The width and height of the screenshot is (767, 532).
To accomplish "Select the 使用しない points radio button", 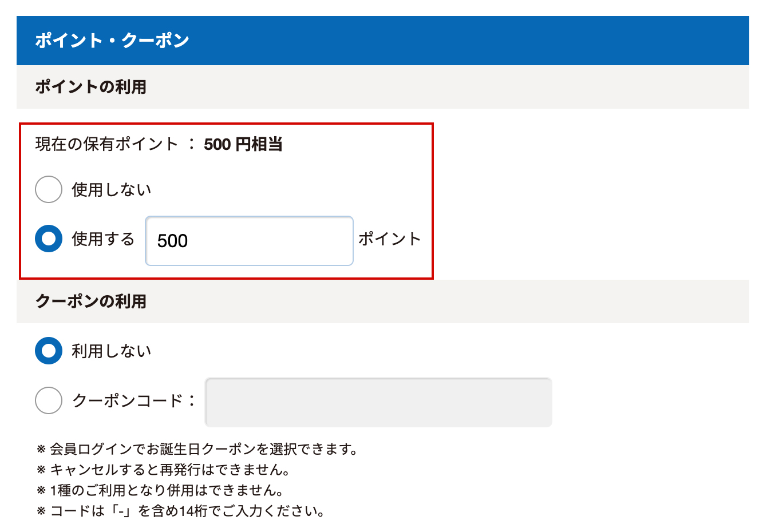I will tap(49, 189).
